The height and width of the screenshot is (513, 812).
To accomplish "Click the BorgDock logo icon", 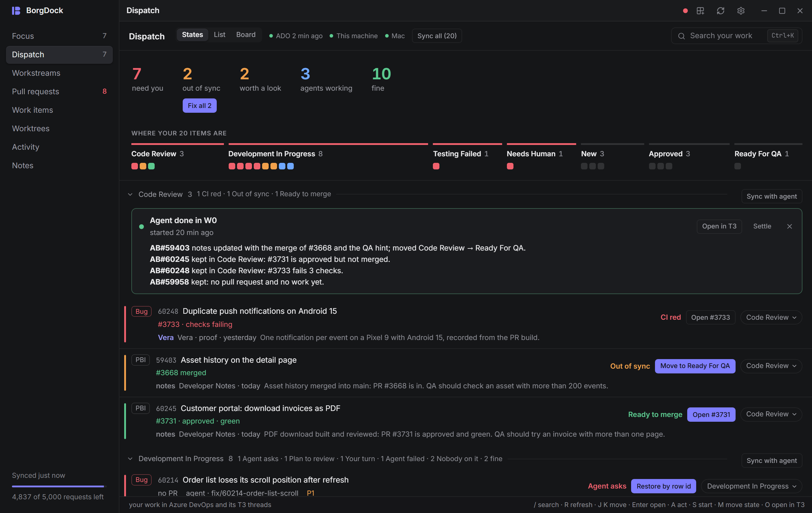I will click(x=16, y=10).
